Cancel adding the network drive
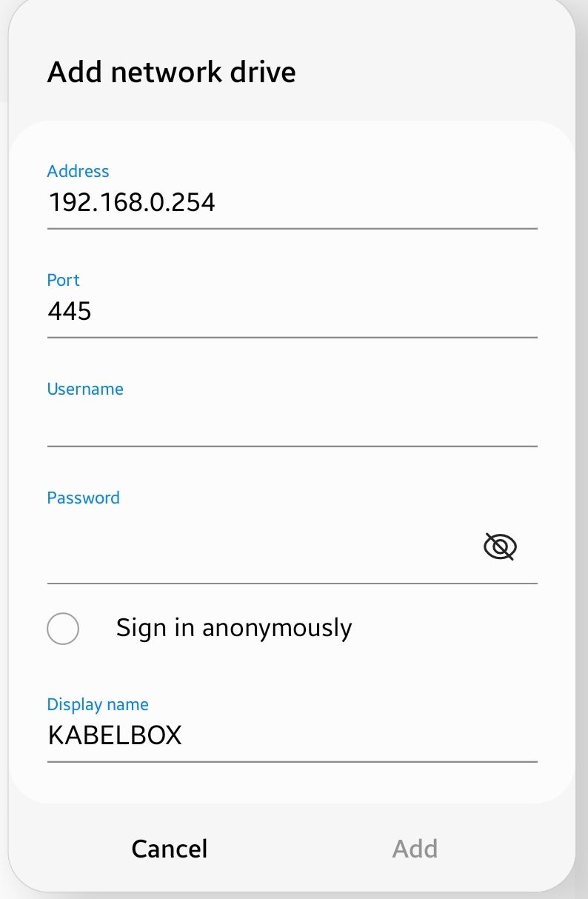The image size is (588, 899). [x=170, y=849]
